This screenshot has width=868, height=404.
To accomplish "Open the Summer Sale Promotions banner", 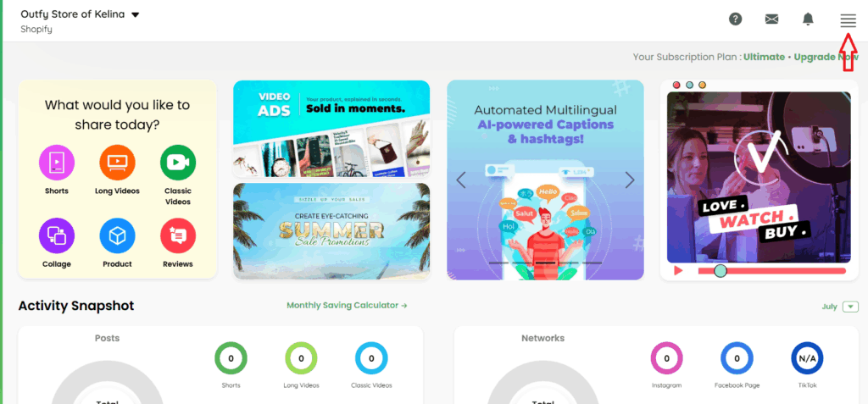I will tap(331, 231).
